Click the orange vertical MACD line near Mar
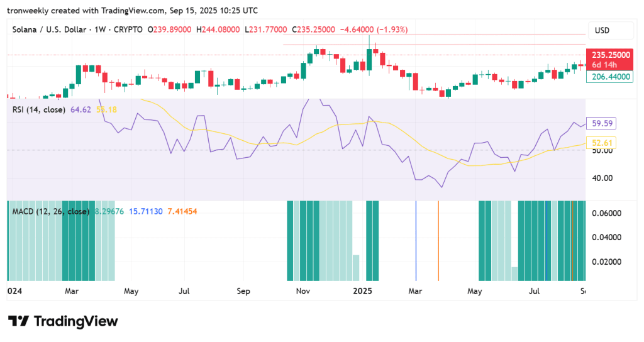The width and height of the screenshot is (644, 342). (438, 241)
